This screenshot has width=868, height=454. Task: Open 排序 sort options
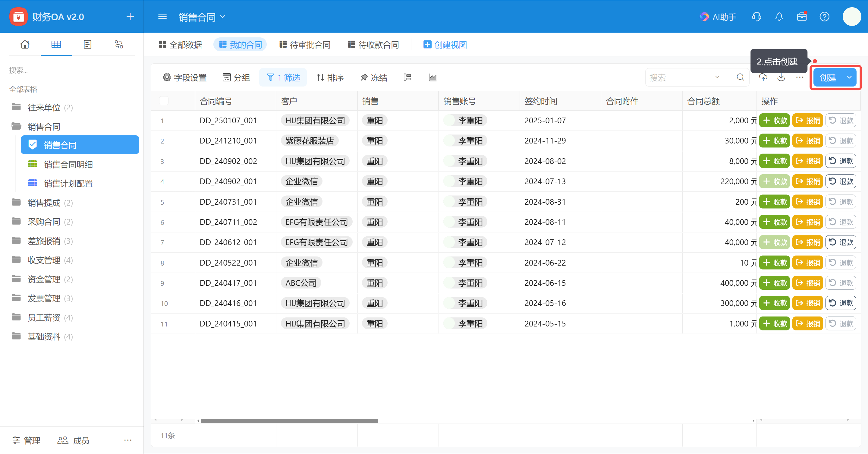tap(330, 77)
